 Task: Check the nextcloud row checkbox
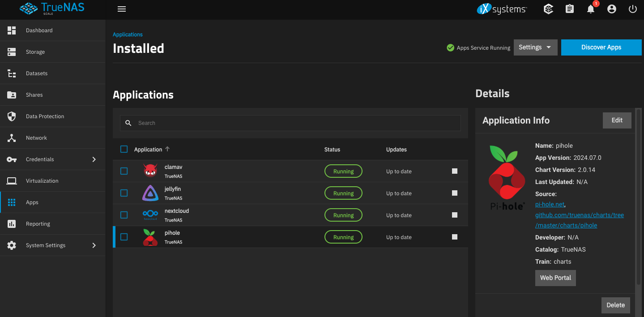click(x=124, y=215)
